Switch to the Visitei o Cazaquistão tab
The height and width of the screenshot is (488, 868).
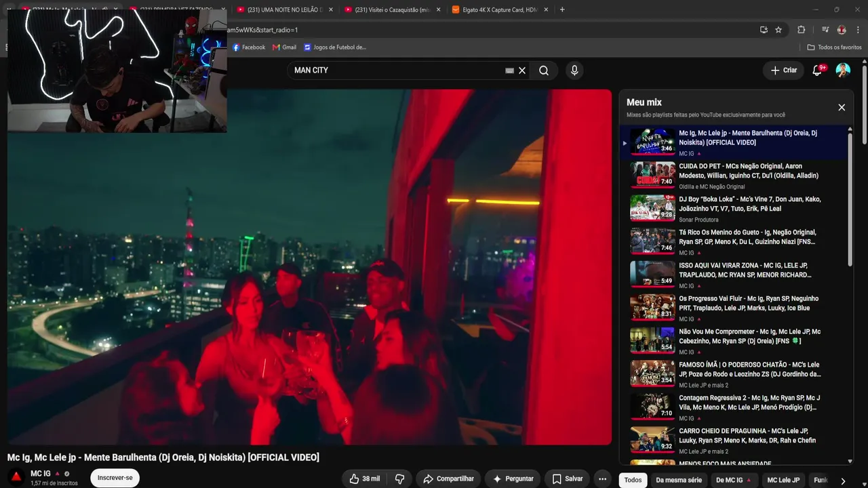(392, 10)
